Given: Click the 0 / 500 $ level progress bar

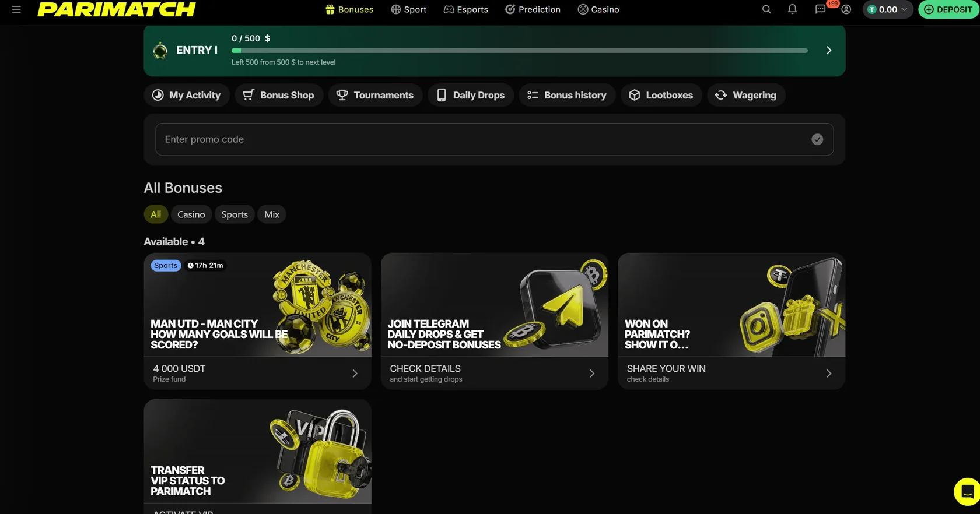Looking at the screenshot, I should pos(520,51).
